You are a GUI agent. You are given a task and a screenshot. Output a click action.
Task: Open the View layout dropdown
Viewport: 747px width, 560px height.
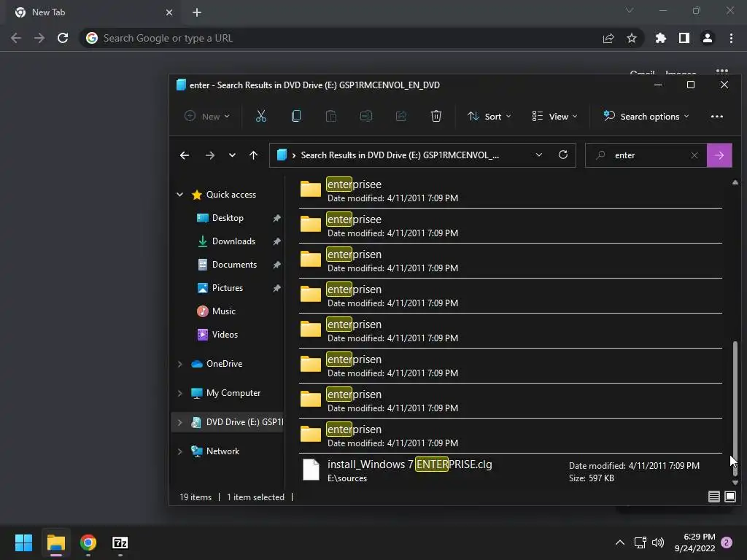coord(554,116)
